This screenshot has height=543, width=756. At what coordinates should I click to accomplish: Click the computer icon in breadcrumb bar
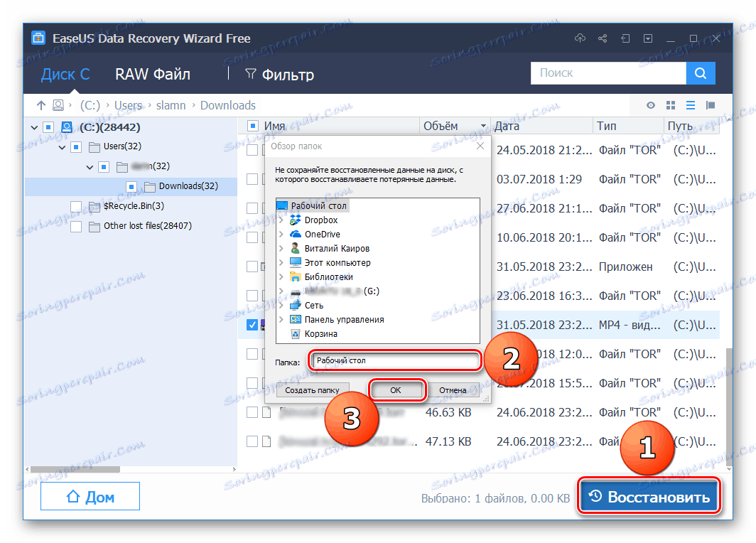tap(58, 105)
